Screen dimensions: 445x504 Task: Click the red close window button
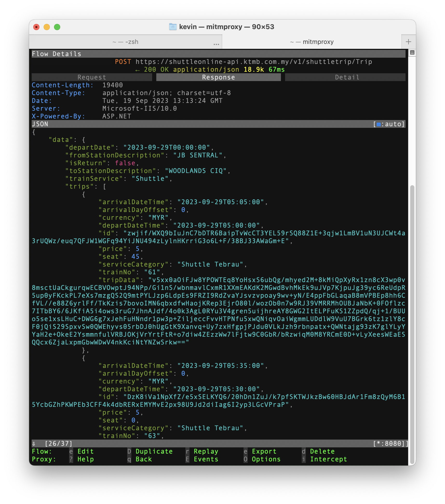click(x=36, y=27)
